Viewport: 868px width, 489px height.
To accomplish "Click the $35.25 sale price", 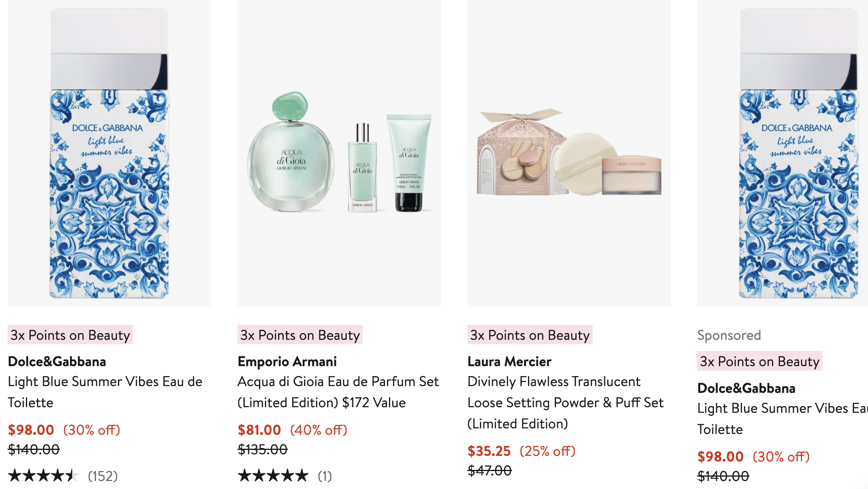I will [x=489, y=451].
